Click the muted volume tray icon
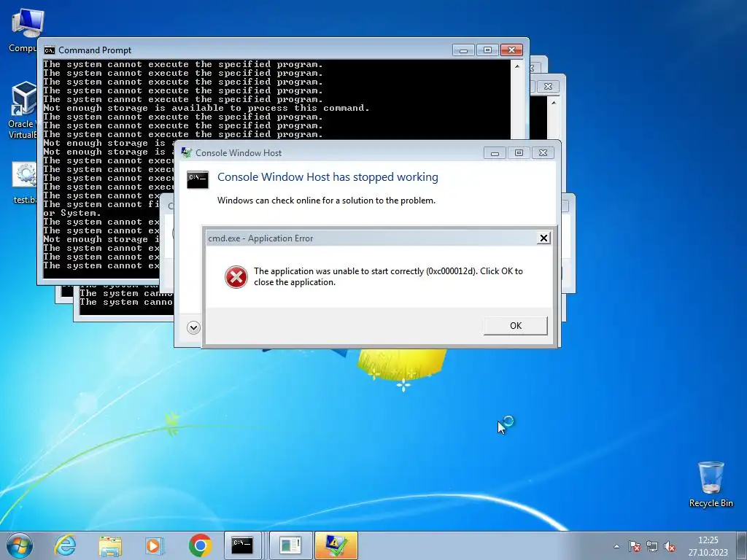This screenshot has width=747, height=560. pos(670,546)
